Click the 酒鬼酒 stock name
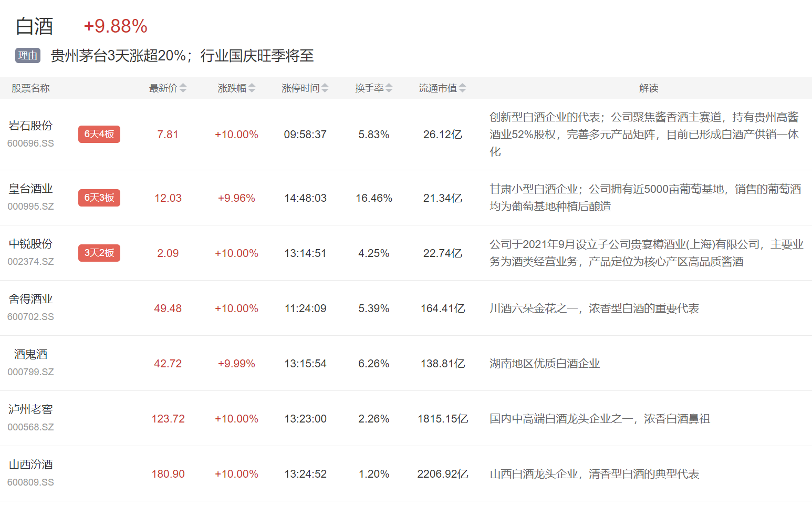Screen dimensions: 812x505 coord(30,355)
